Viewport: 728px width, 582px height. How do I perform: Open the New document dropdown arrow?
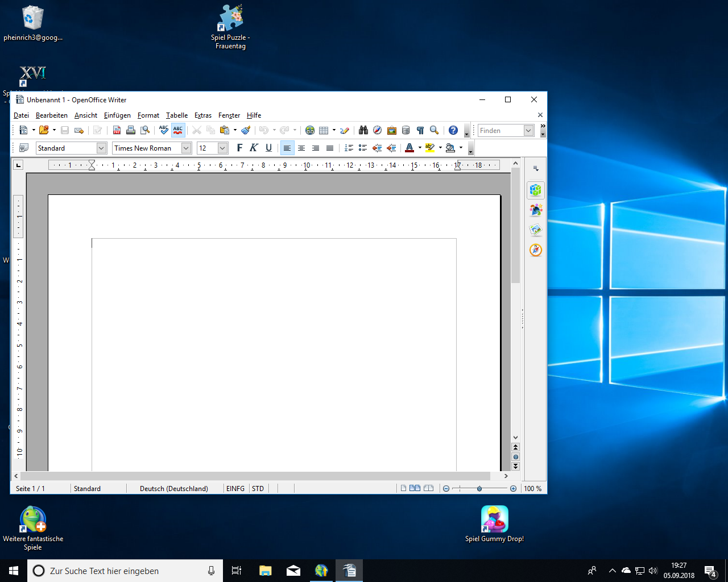tap(34, 130)
